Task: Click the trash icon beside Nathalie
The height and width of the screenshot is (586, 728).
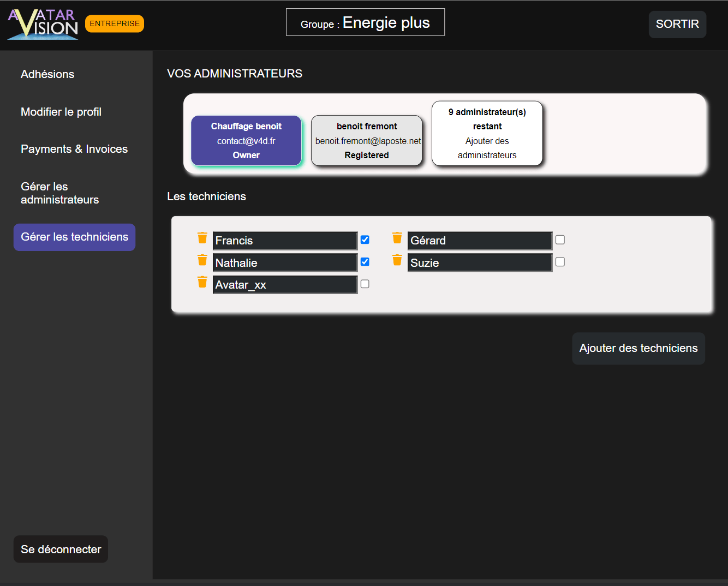Action: tap(202, 260)
